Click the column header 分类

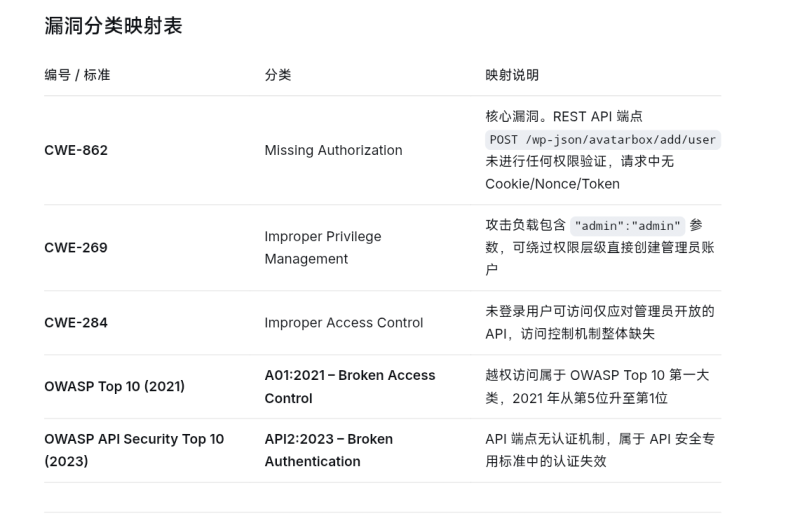(278, 75)
